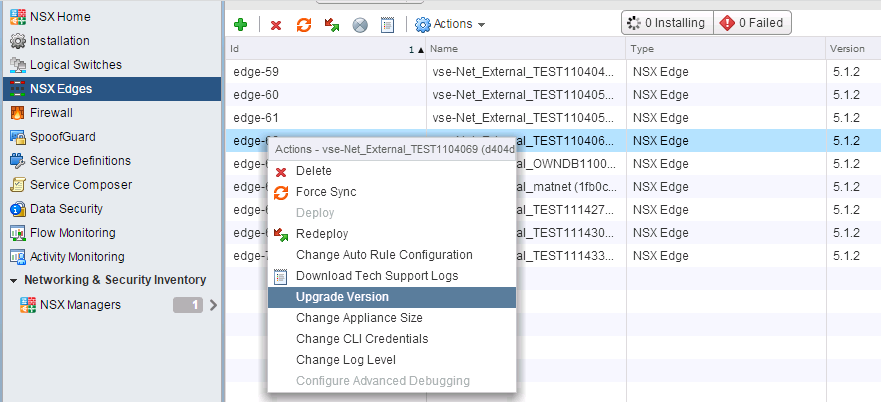Click the tech support logs toolbar icon
881x402 pixels.
[387, 25]
